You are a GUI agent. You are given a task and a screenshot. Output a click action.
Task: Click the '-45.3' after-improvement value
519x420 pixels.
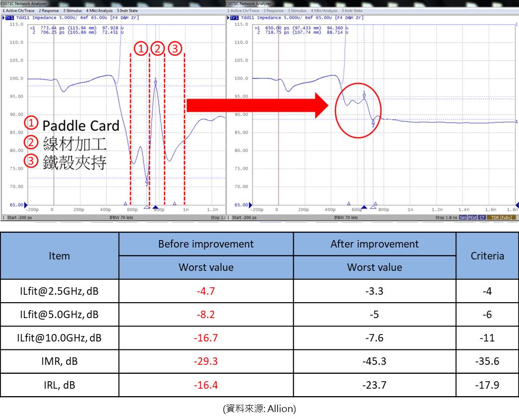pyautogui.click(x=374, y=361)
